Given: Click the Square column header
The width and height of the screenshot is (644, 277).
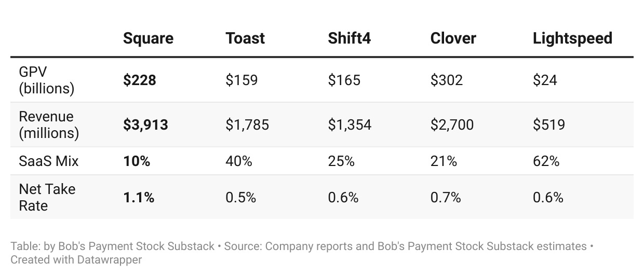Looking at the screenshot, I should pos(148,38).
